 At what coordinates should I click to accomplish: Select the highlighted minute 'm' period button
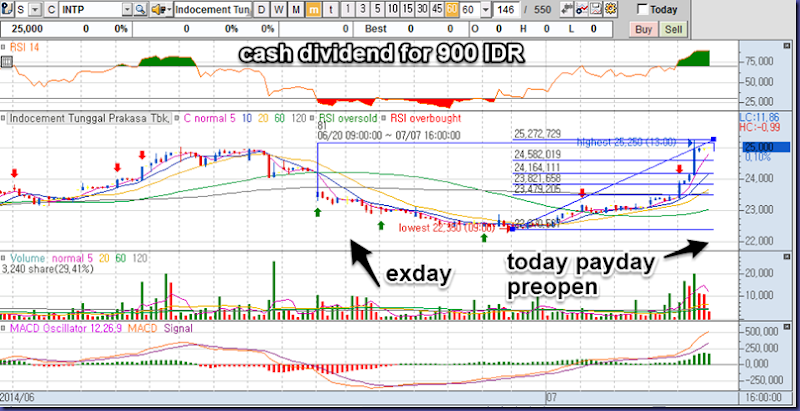pyautogui.click(x=314, y=9)
